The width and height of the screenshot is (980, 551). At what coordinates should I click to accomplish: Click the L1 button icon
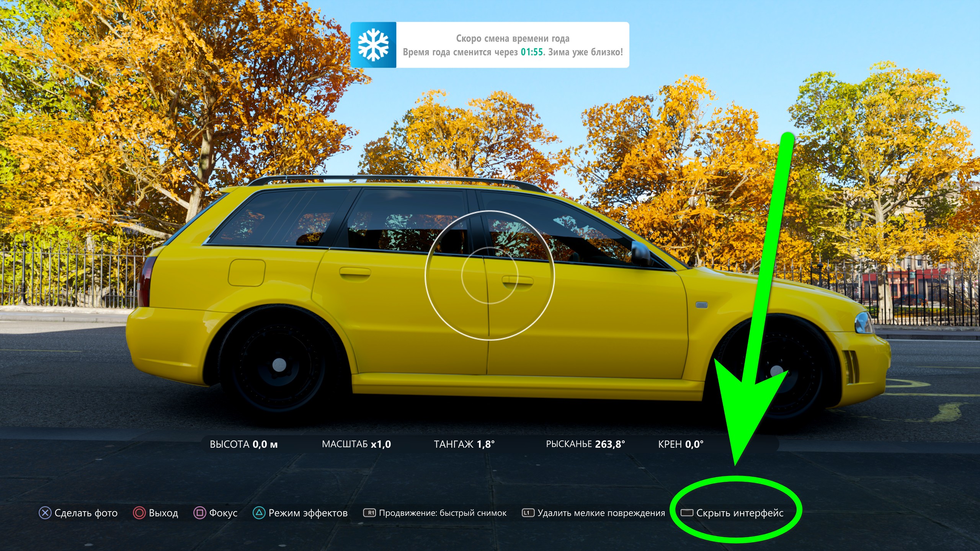pos(528,513)
